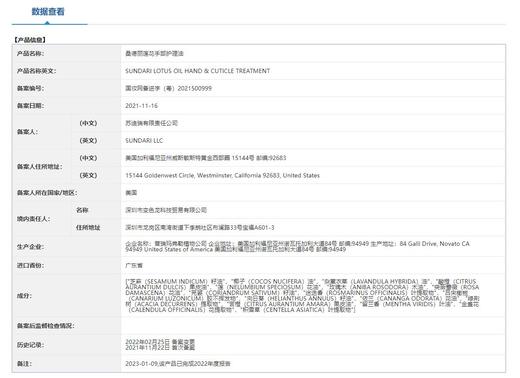This screenshot has height=378, width=520.
Task: Click the 产品名称 row label
Action: (30, 53)
